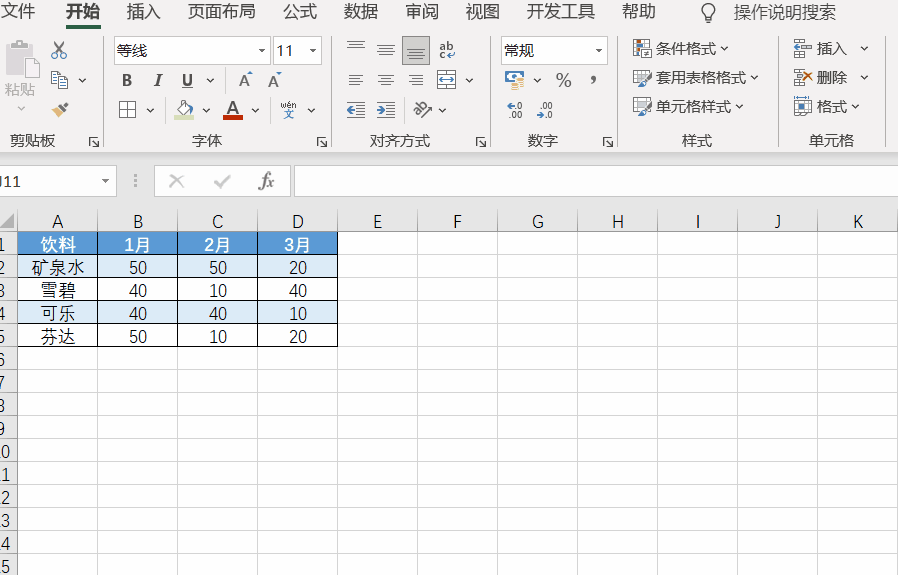Expand borders dropdown arrow
Image resolution: width=898 pixels, height=575 pixels.
(151, 110)
